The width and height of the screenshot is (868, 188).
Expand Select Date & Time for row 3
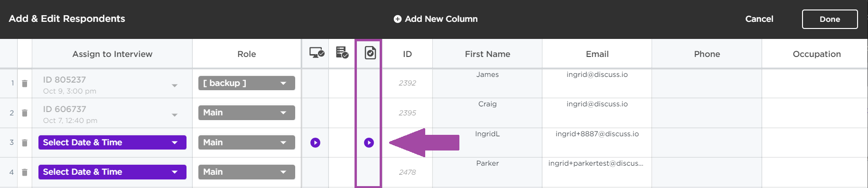coord(112,142)
